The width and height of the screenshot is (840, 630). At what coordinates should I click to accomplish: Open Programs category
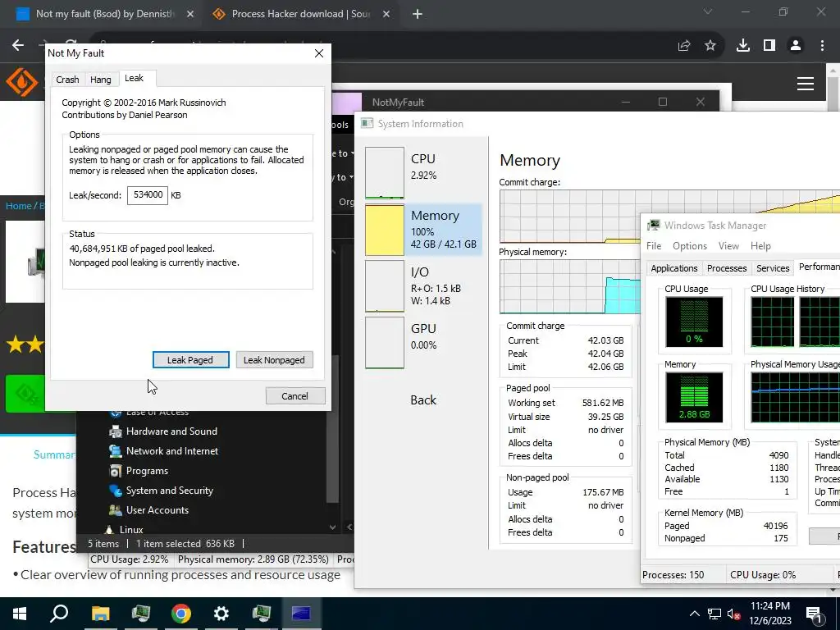(147, 471)
